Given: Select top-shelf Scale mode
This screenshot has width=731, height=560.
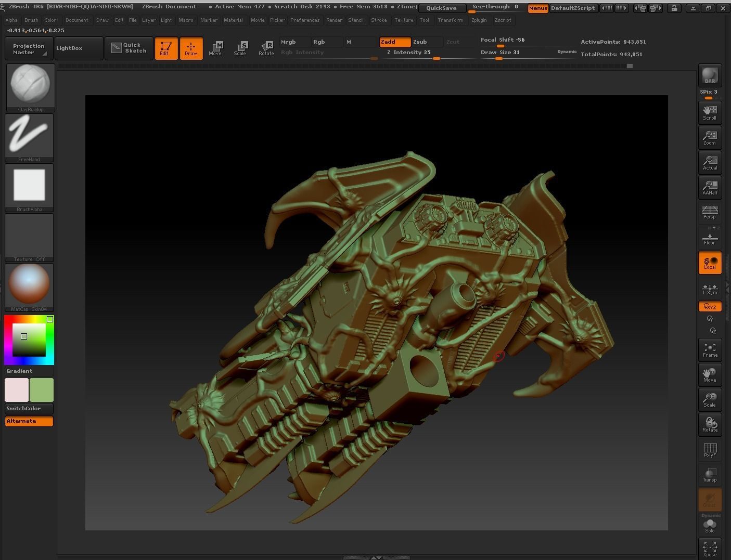Looking at the screenshot, I should [240, 48].
